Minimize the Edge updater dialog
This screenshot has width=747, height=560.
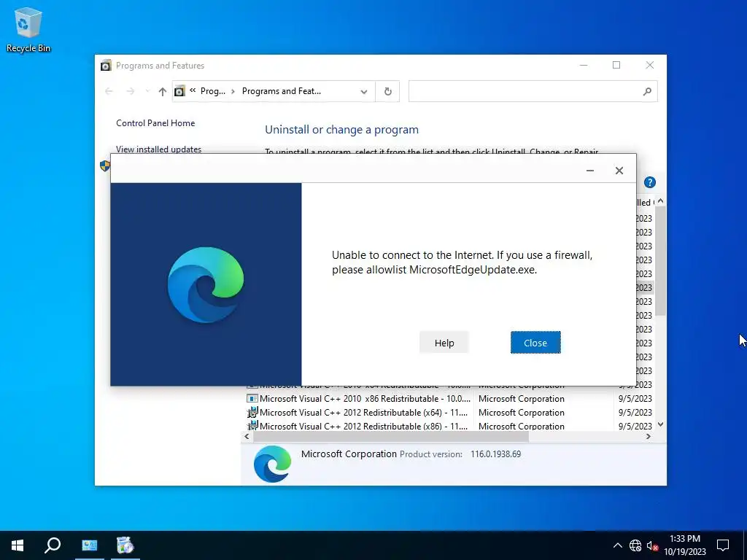[x=589, y=171]
